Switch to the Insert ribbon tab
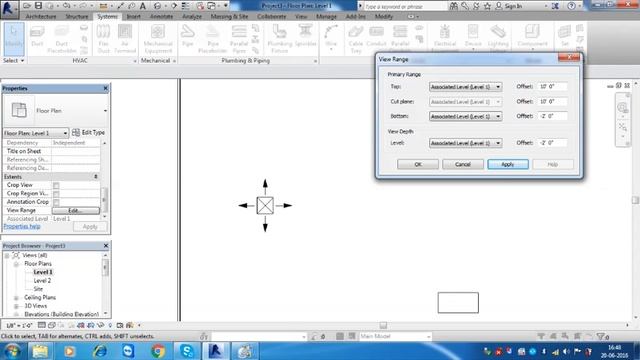The width and height of the screenshot is (640, 360). (133, 17)
